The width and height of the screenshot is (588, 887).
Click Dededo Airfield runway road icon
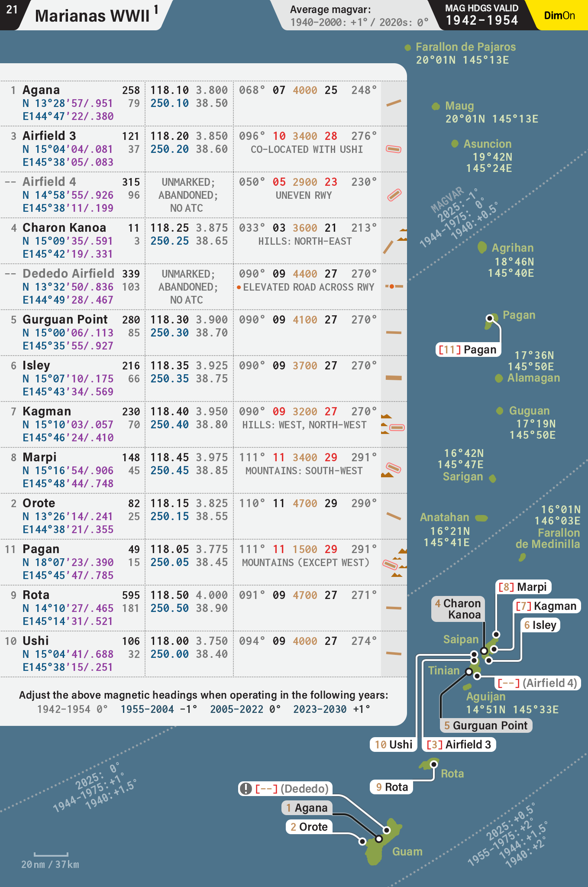[x=394, y=286]
